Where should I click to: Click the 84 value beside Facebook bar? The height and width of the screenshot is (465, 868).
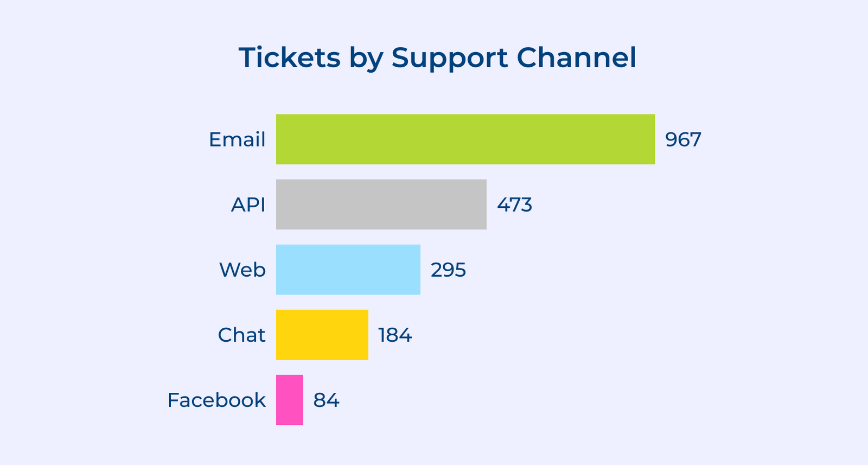[x=326, y=400]
